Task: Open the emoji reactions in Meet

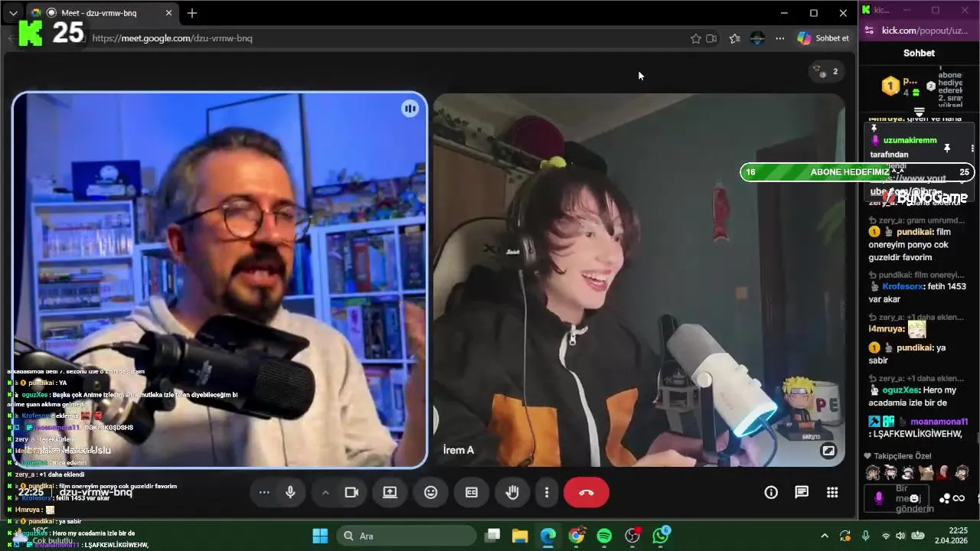Action: (431, 493)
